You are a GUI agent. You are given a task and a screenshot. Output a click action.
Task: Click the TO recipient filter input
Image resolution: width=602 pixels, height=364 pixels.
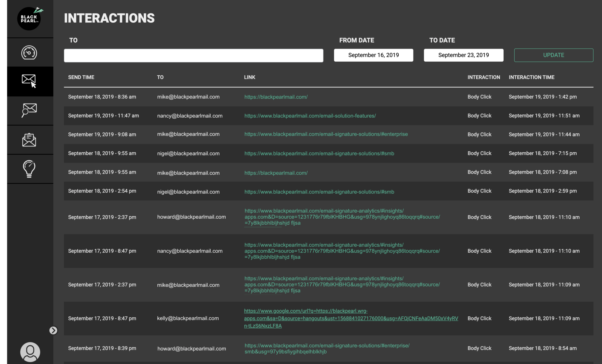193,56
